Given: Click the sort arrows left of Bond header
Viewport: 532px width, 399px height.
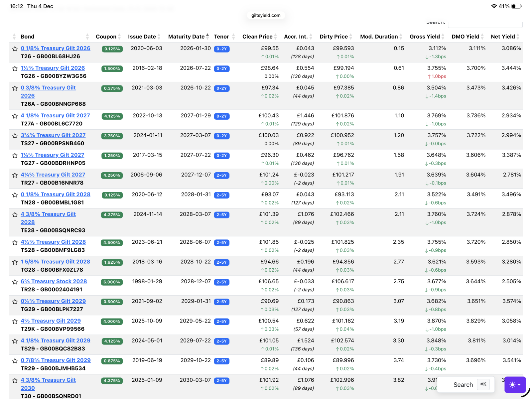Looking at the screenshot, I should pyautogui.click(x=14, y=37).
